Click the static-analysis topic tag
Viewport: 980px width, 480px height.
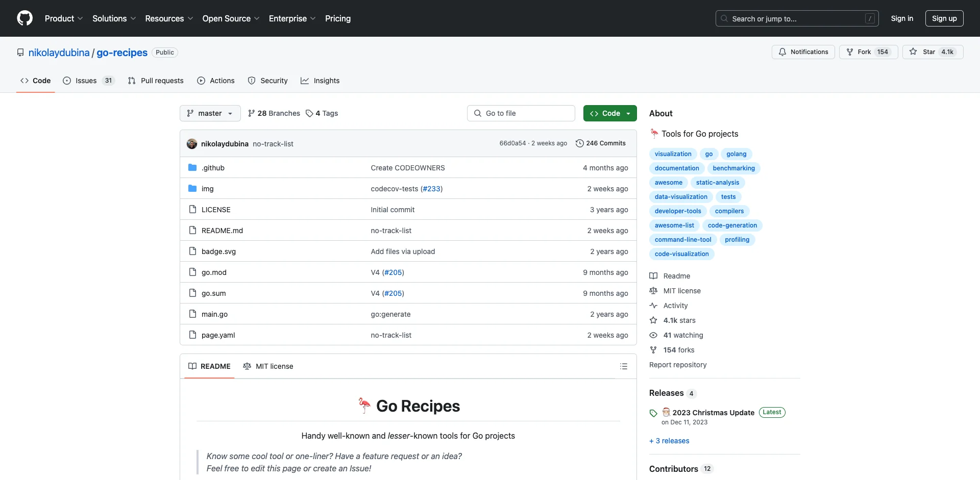point(717,183)
